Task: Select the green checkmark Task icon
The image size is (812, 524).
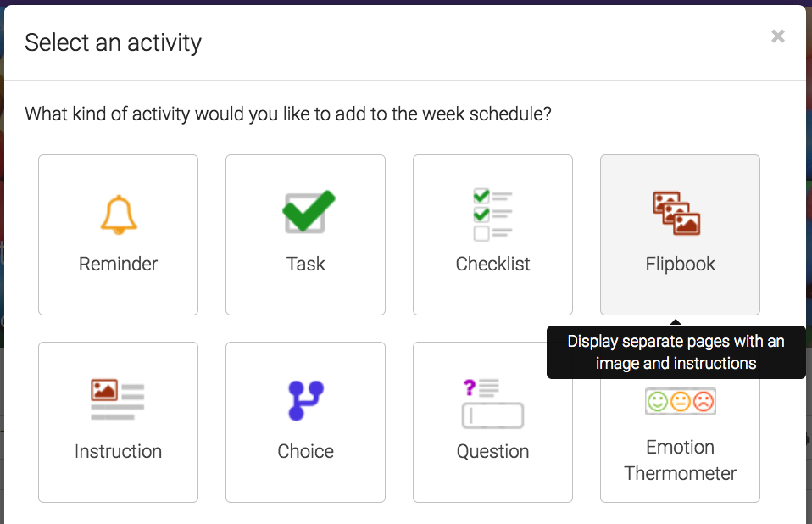Action: pyautogui.click(x=308, y=213)
